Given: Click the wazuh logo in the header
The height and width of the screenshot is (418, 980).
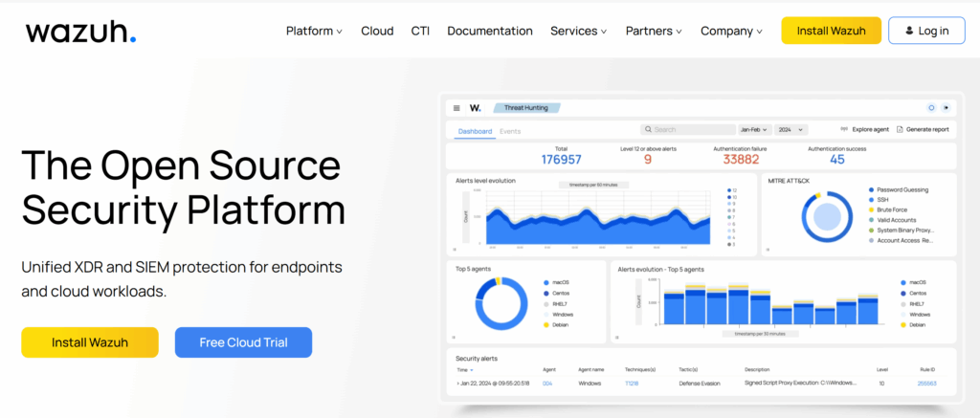Looking at the screenshot, I should pyautogui.click(x=80, y=32).
